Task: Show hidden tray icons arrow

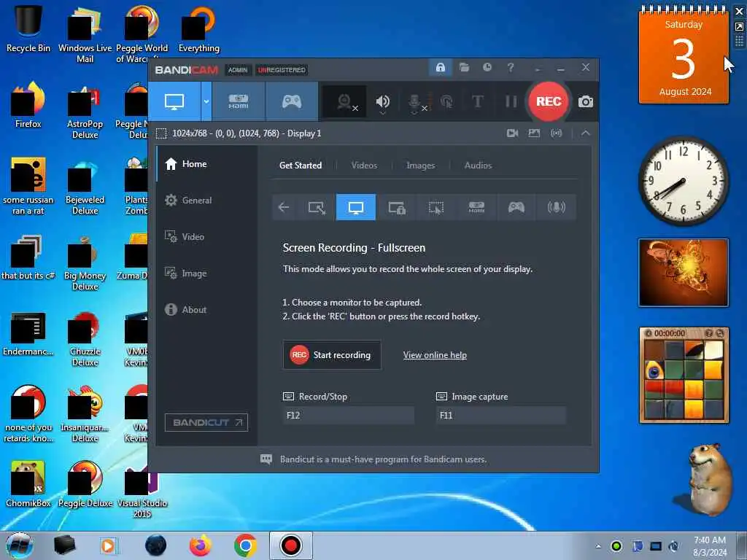Action: (598, 546)
